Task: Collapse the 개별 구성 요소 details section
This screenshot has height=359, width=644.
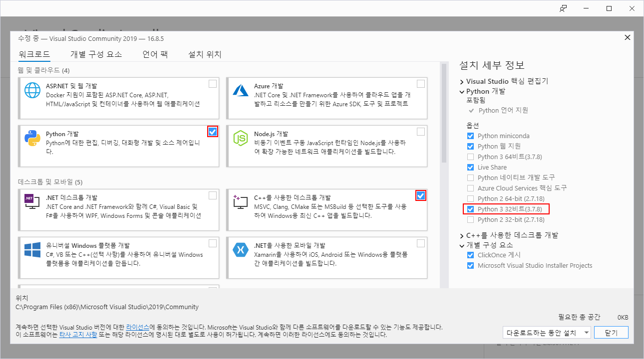Action: [462, 245]
